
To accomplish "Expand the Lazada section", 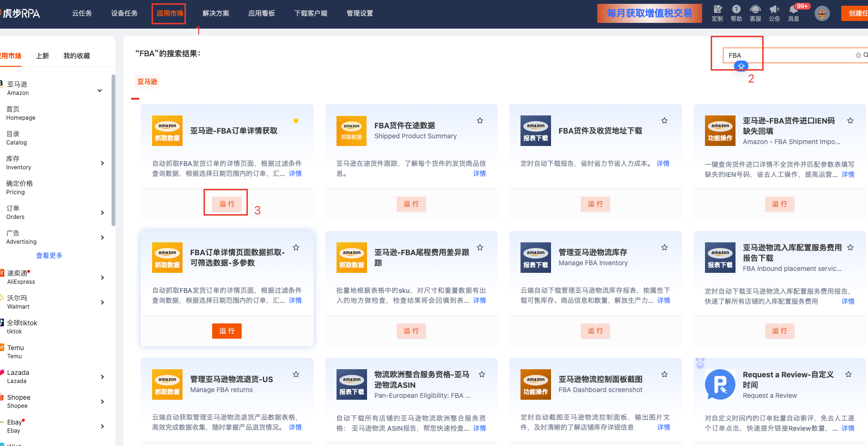I will (x=102, y=377).
